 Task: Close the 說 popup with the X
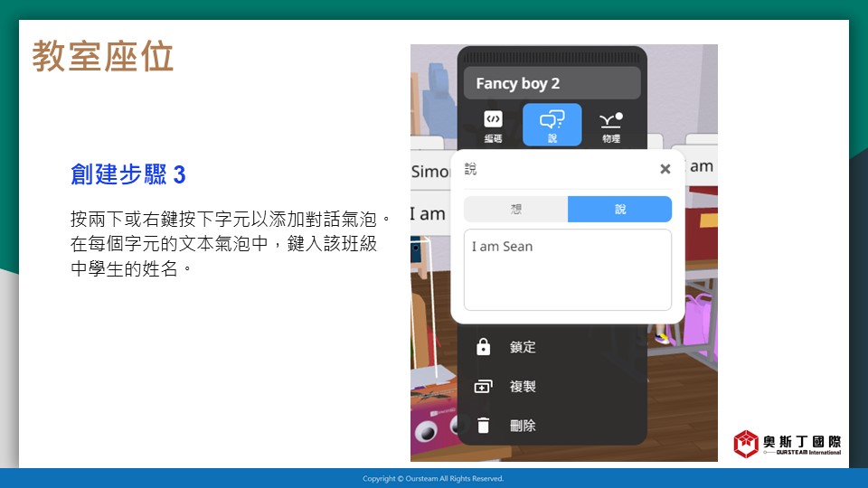(x=665, y=169)
